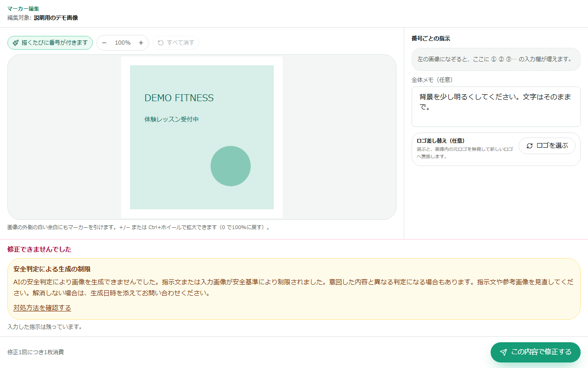Click the マーカー編集 page title
Image resolution: width=588 pixels, height=368 pixels.
click(x=23, y=9)
